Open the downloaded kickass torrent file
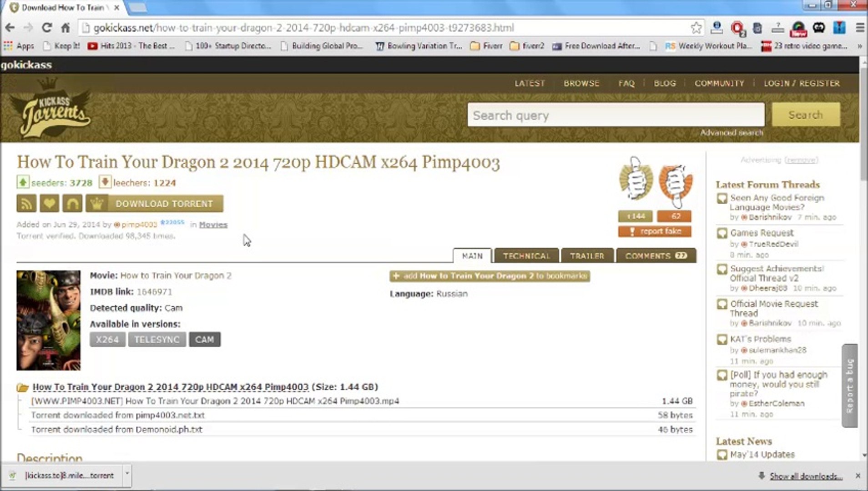The image size is (868, 491). [64, 476]
